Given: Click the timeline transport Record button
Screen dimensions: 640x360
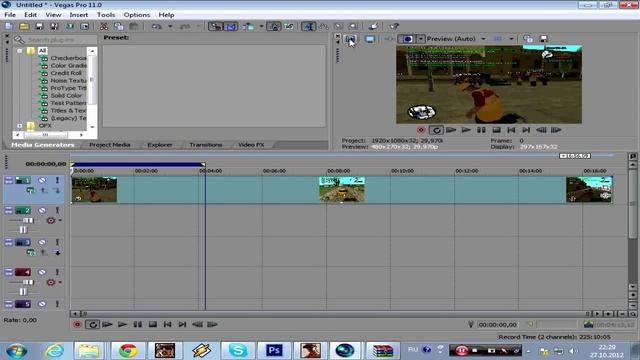Looking at the screenshot, I should 77,324.
